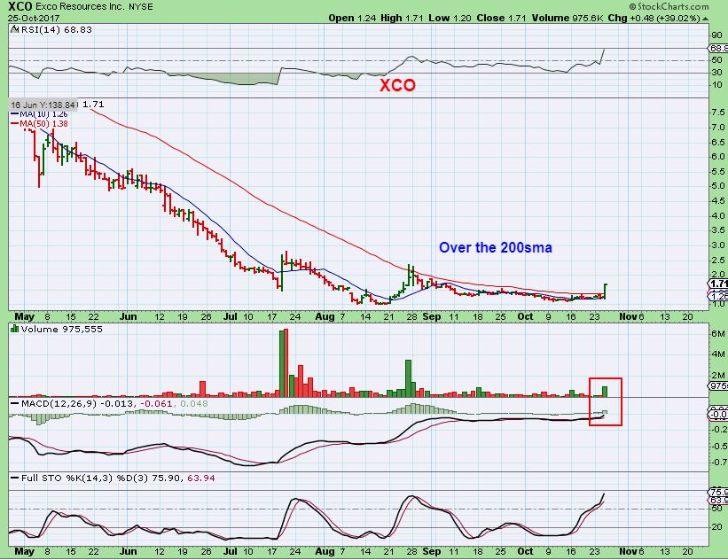
Task: Click the MACD black line legend marker
Action: pos(15,404)
